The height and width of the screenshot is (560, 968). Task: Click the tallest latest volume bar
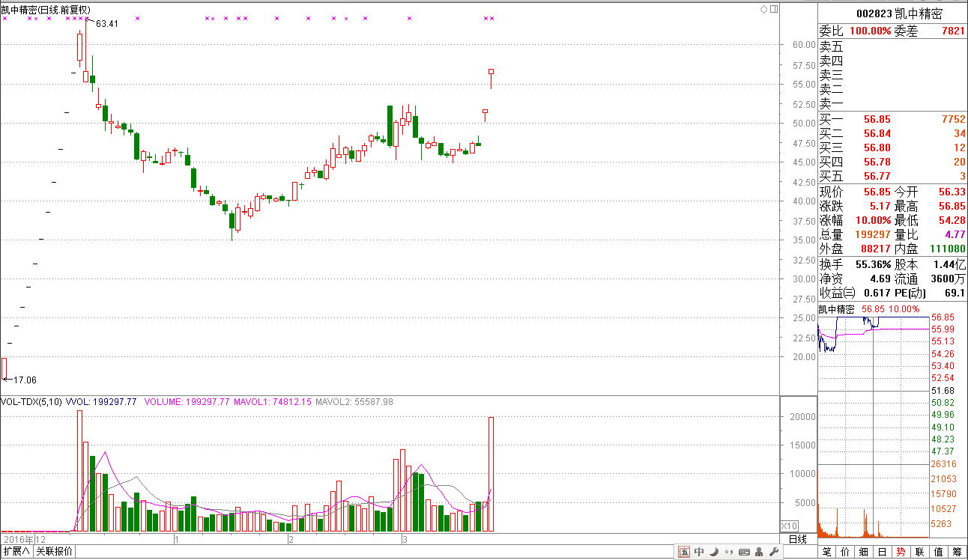click(x=491, y=474)
